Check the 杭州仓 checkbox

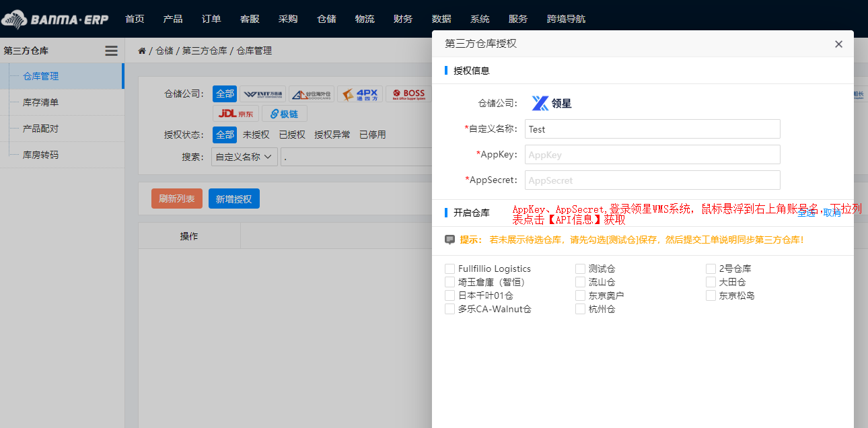point(581,310)
